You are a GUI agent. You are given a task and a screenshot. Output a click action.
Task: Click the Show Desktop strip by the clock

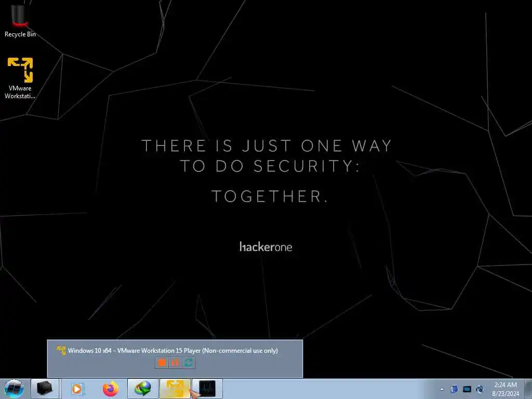click(528, 389)
